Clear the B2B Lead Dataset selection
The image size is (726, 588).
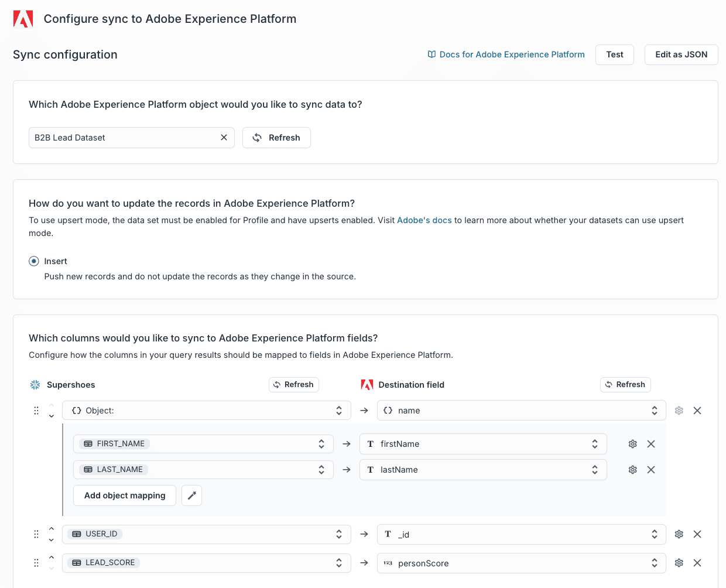click(x=224, y=138)
